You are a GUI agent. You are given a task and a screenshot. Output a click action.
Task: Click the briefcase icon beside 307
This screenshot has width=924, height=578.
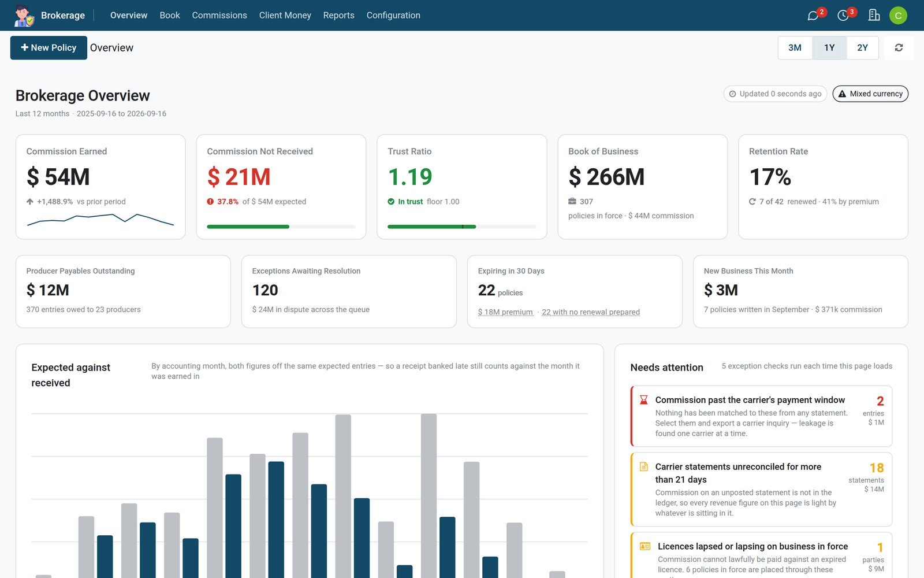(572, 201)
